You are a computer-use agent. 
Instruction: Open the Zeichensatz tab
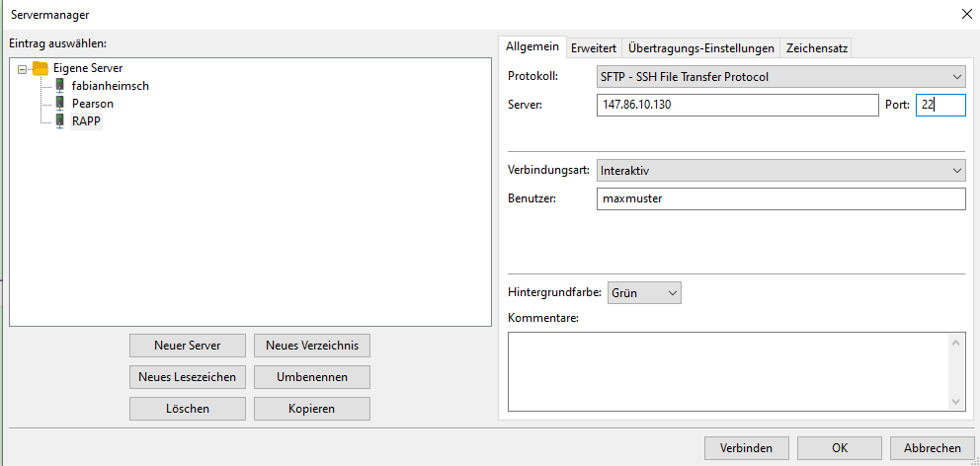816,48
